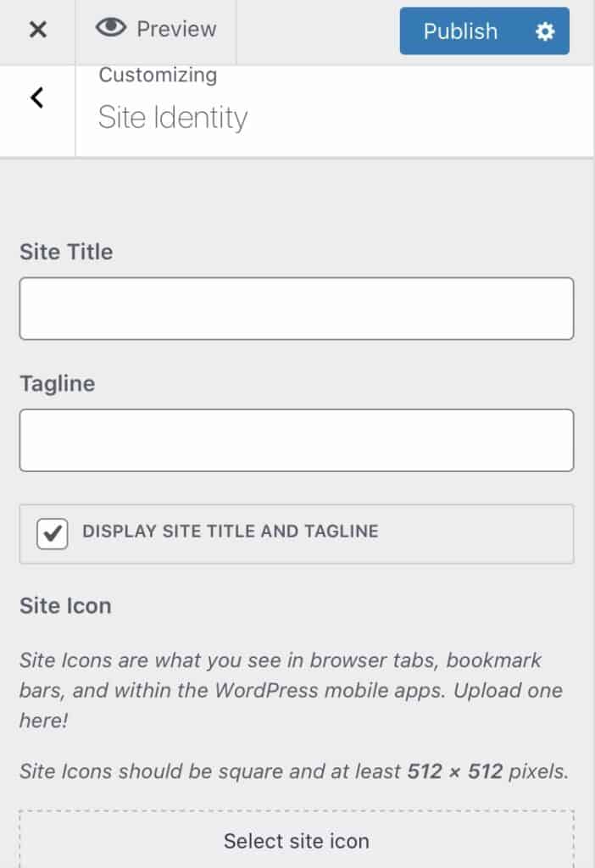Close the Customizer with the X icon

point(37,30)
